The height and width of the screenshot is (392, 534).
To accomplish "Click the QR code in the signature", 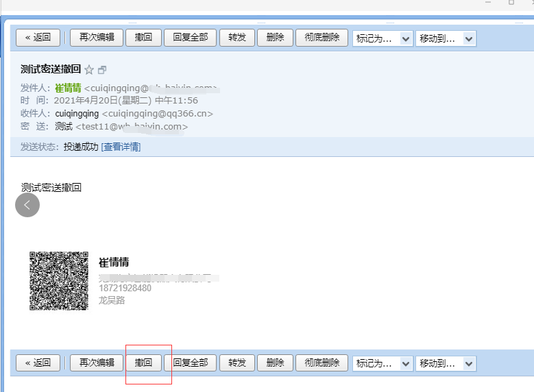I will pyautogui.click(x=59, y=281).
